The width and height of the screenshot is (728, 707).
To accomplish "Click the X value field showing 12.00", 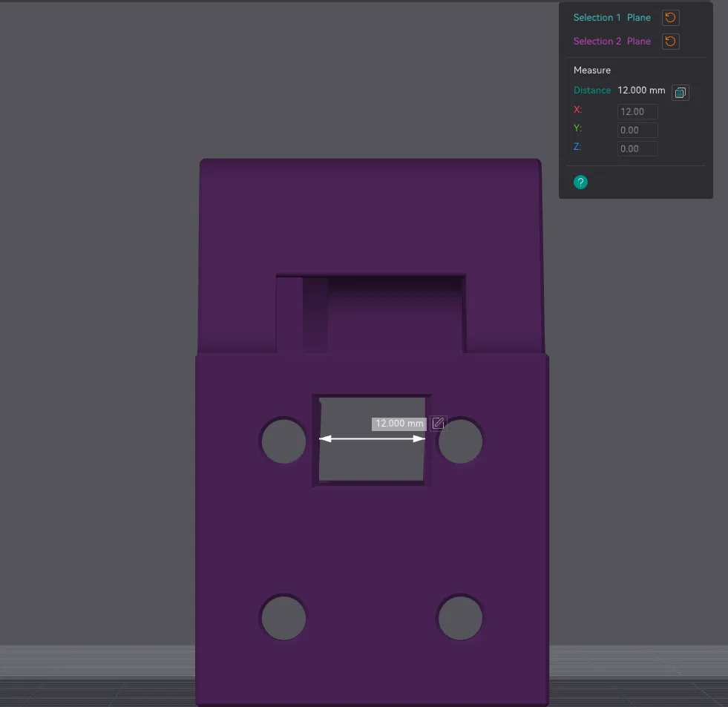I will point(637,111).
